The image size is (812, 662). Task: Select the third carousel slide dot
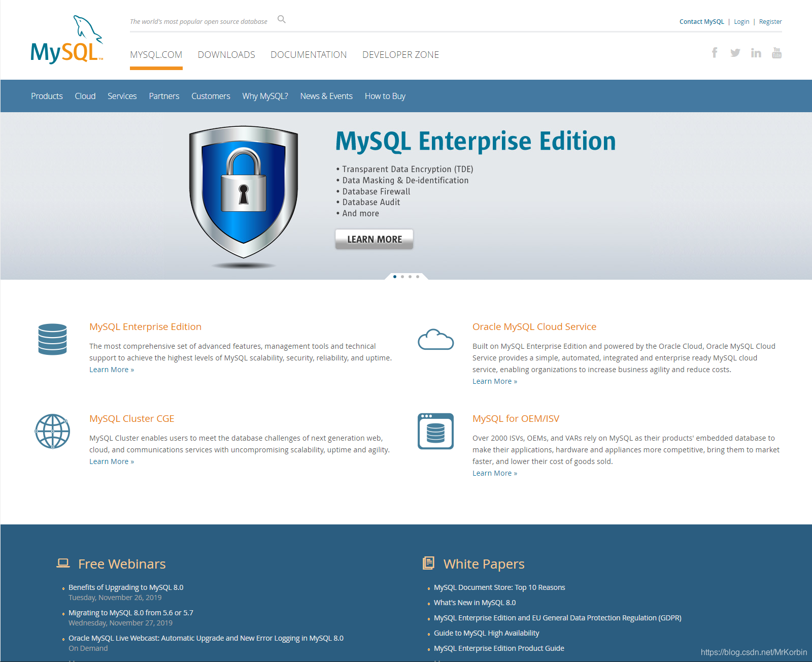point(410,277)
